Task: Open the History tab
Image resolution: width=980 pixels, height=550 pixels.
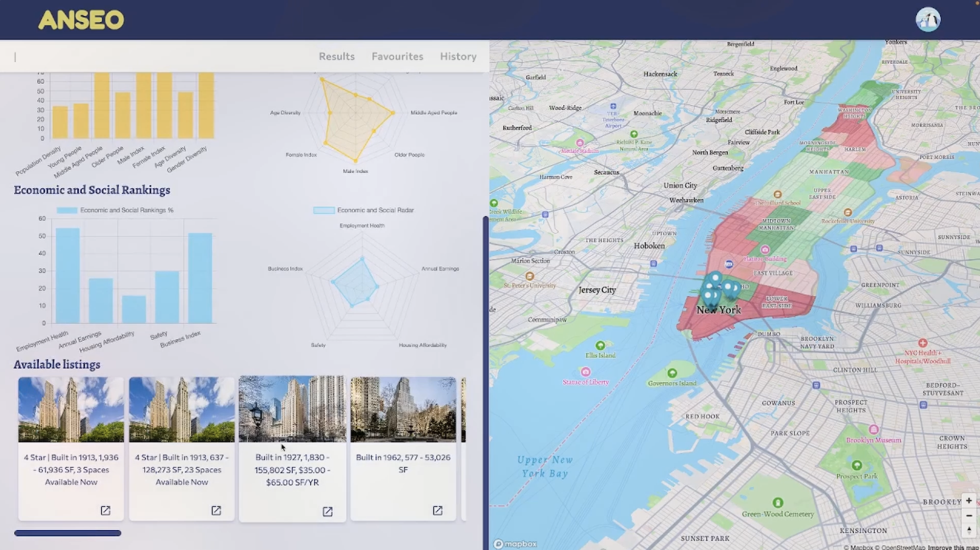Action: click(x=458, y=56)
